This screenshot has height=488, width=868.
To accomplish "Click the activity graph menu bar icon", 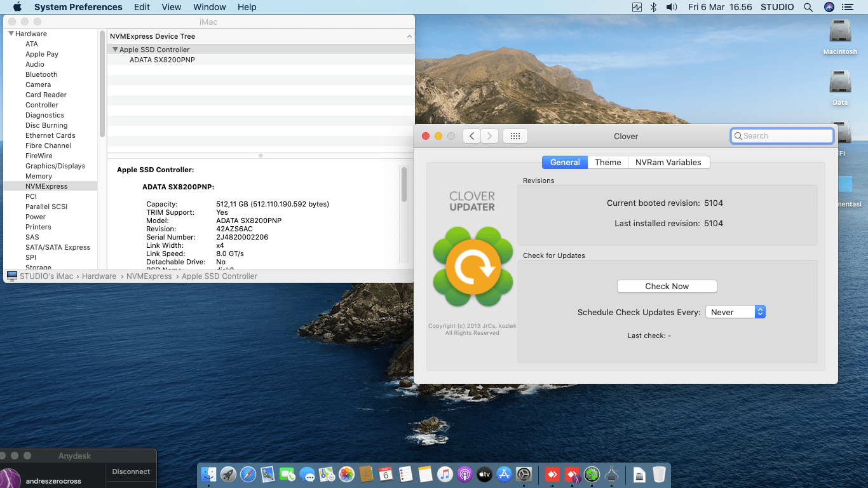I will pyautogui.click(x=637, y=7).
